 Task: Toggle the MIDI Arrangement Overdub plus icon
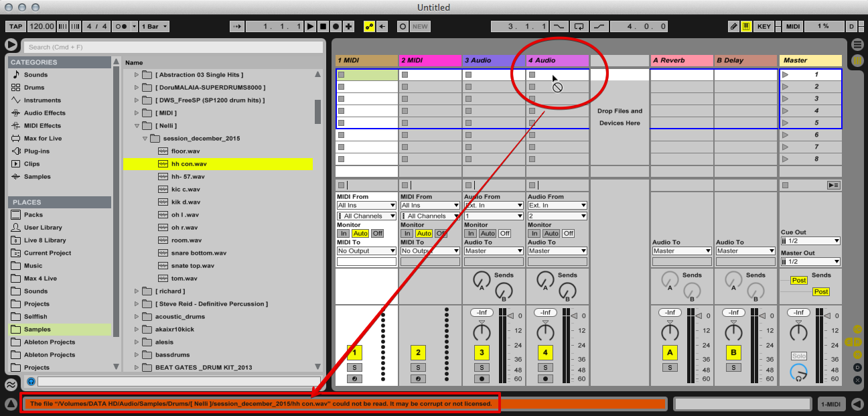click(x=349, y=27)
